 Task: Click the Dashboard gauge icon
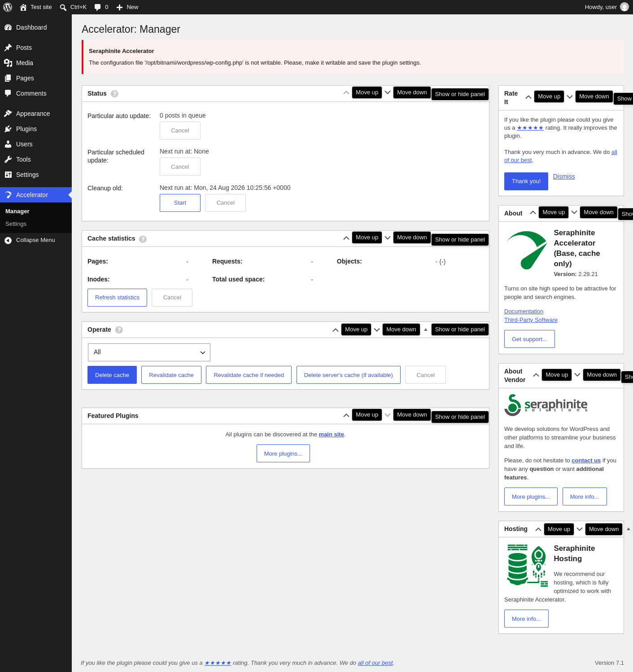point(8,27)
